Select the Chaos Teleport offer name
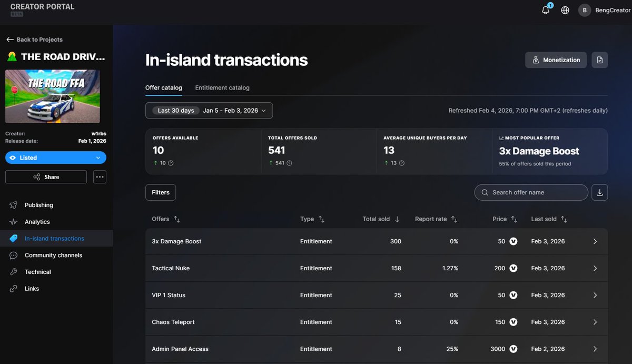The image size is (632, 364). (173, 322)
